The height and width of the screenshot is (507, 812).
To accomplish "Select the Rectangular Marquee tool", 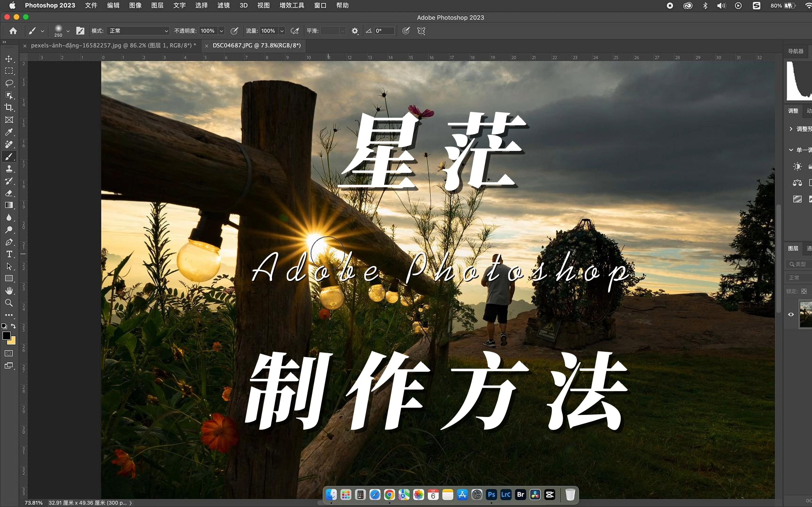I will [9, 71].
